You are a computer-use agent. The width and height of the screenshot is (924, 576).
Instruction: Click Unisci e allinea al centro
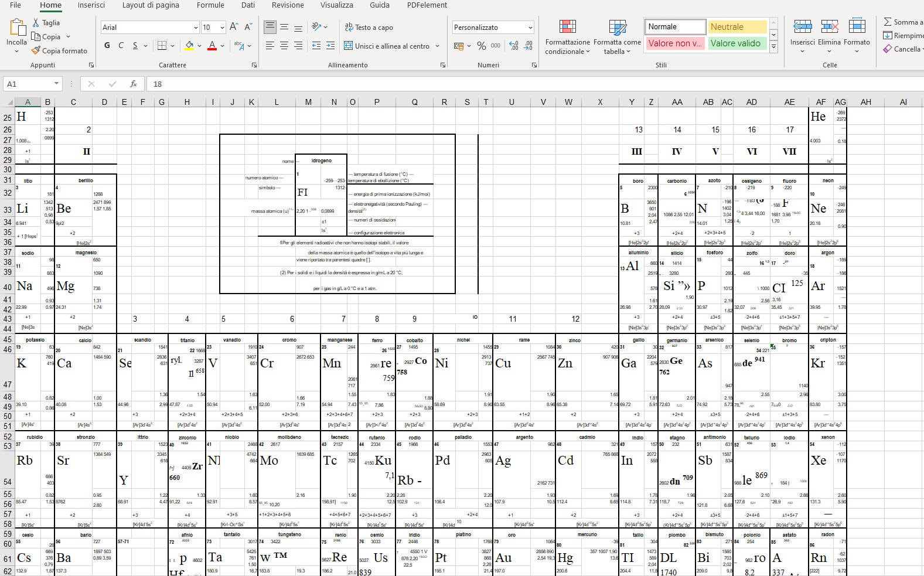tap(387, 46)
